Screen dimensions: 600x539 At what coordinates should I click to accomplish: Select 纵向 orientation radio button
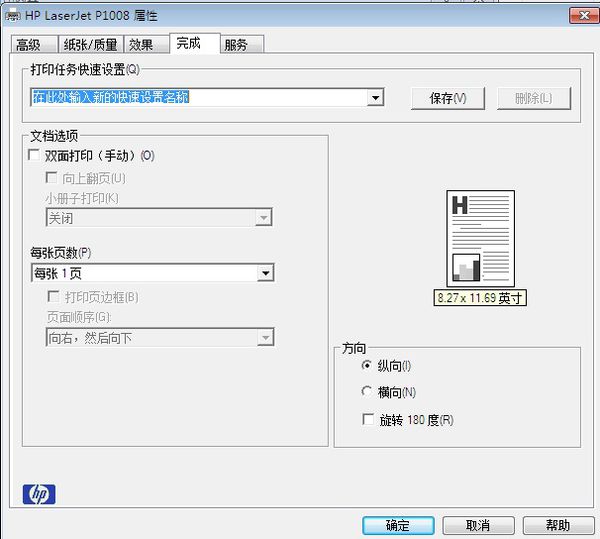click(367, 365)
